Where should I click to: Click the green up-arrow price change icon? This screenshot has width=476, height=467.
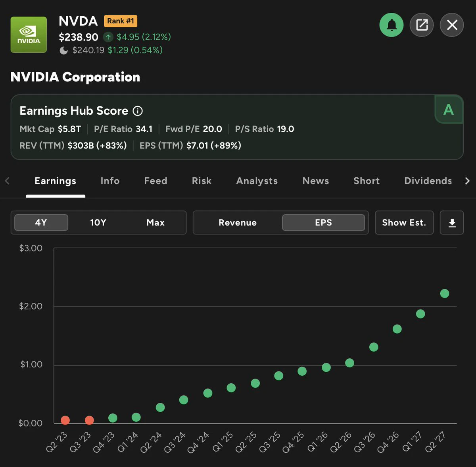(x=108, y=37)
